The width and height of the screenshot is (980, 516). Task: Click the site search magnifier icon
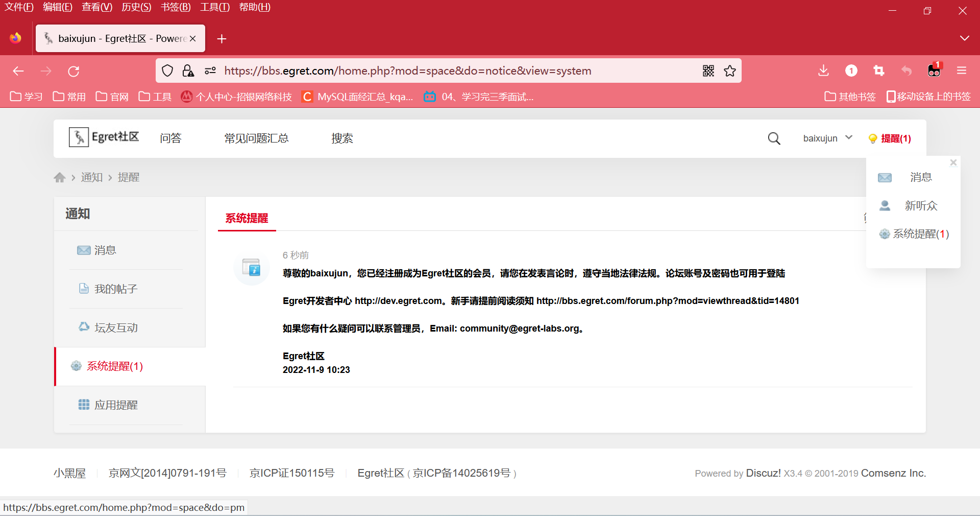pos(774,138)
